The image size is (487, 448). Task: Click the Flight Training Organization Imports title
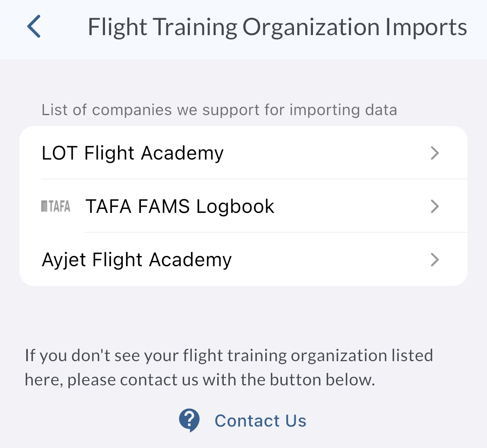(277, 27)
